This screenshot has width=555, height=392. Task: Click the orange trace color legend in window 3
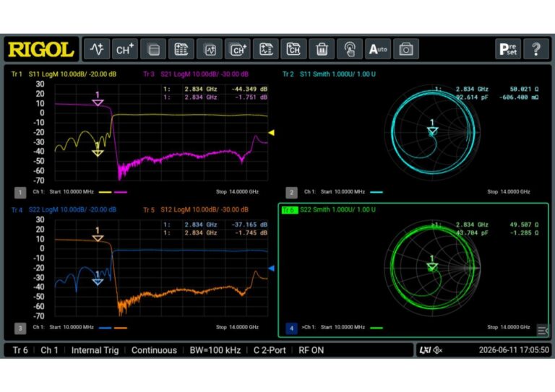pos(121,328)
